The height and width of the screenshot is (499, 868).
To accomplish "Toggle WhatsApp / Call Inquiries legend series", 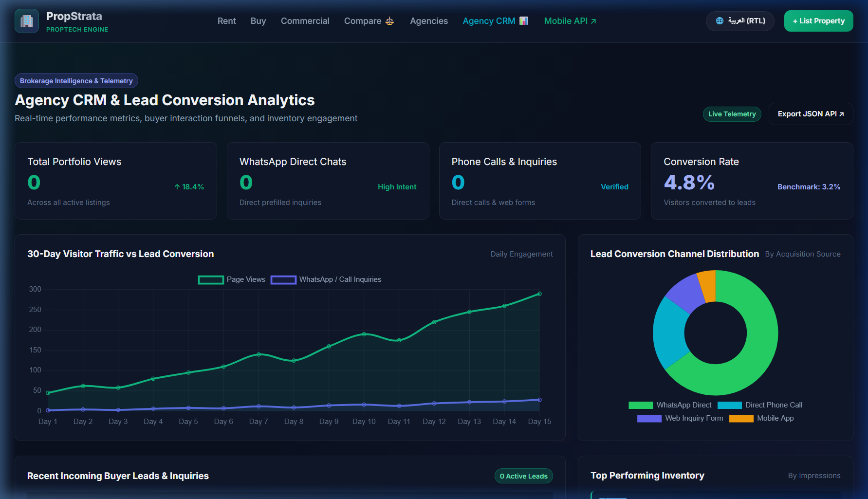I will [x=326, y=279].
